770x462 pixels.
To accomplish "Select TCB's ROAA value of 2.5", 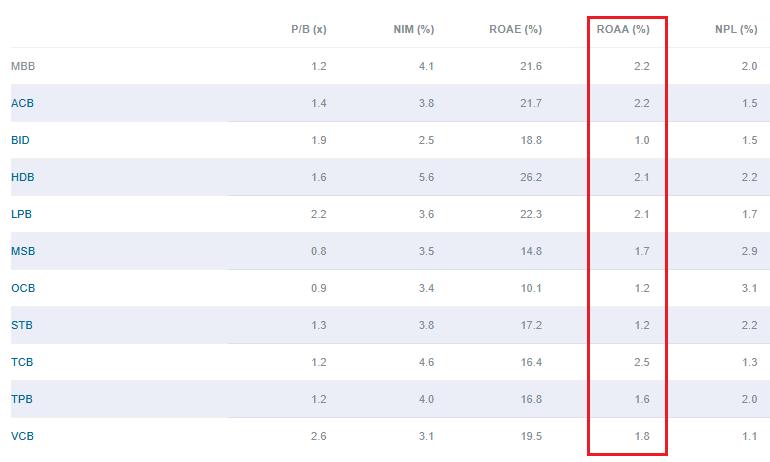I will click(642, 362).
